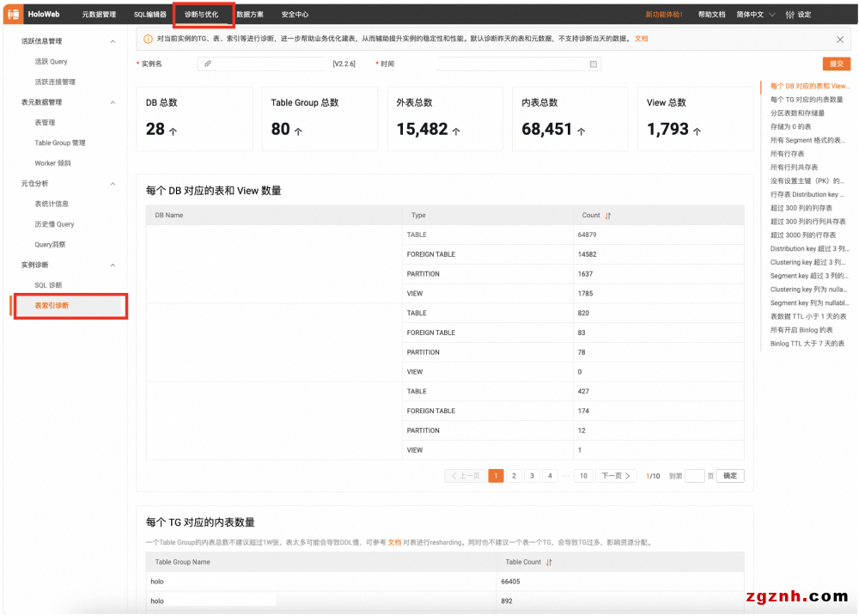This screenshot has width=859, height=616.
Task: Collapse the 活跃信息管理 sidebar group
Action: [113, 41]
